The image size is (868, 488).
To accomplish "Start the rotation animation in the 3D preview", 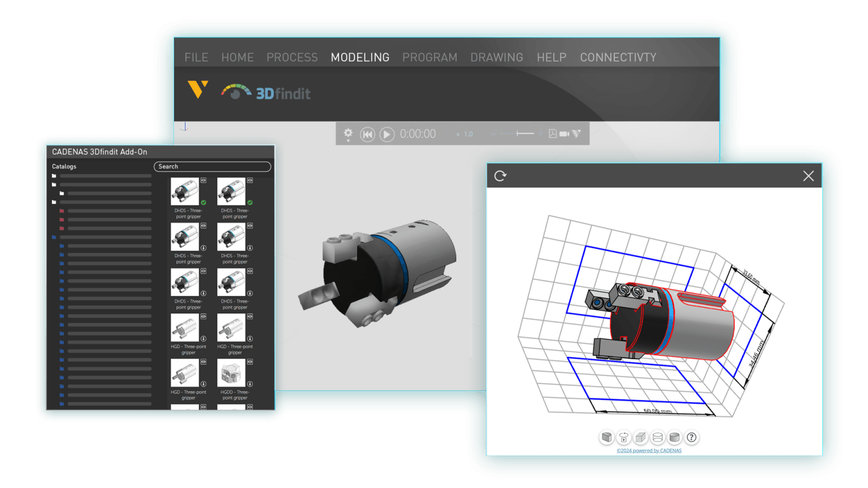I will (x=623, y=438).
